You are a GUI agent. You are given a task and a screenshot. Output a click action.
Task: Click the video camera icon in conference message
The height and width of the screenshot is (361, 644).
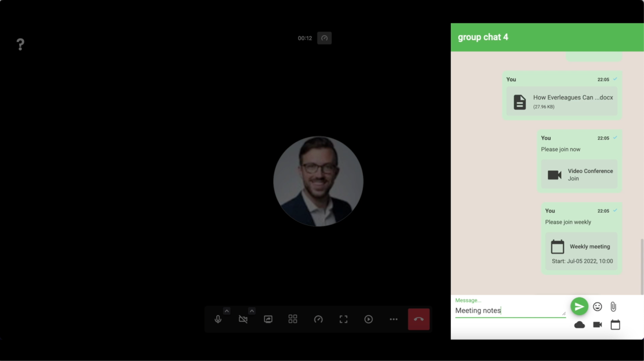point(554,175)
